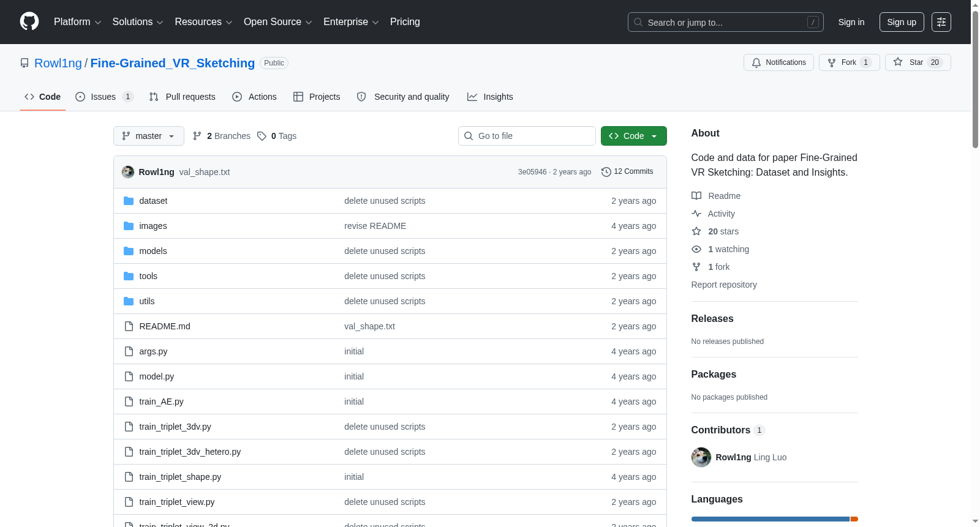This screenshot has height=527, width=980.
Task: Expand the Open Source menu
Action: (x=278, y=22)
